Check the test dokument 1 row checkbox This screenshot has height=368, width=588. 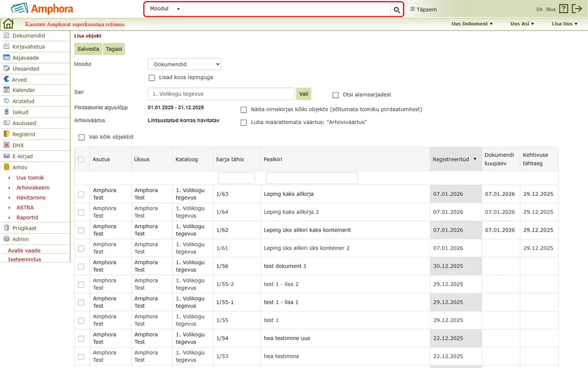click(x=81, y=266)
